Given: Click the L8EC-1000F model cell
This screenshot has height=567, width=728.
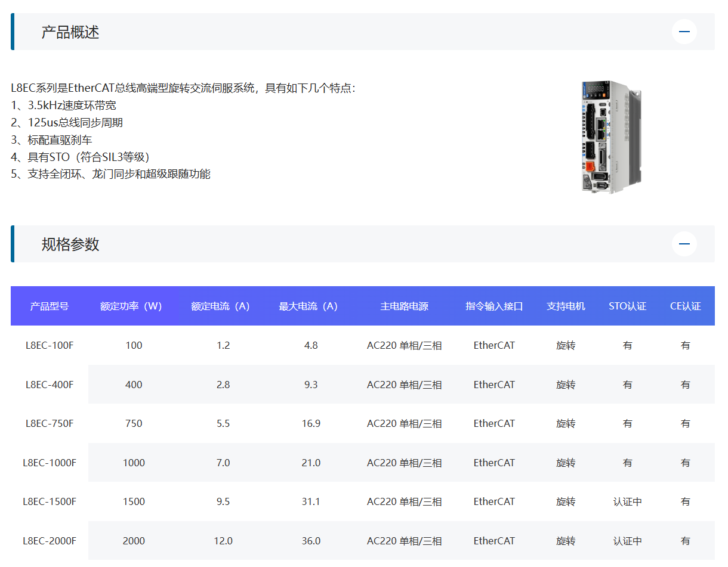Looking at the screenshot, I should point(50,463).
